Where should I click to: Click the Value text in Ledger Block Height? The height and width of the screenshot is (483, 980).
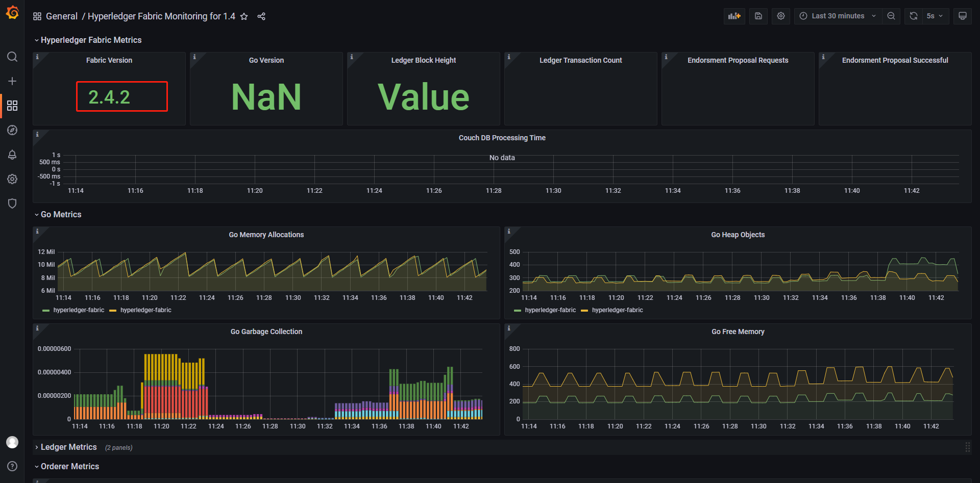[424, 97]
